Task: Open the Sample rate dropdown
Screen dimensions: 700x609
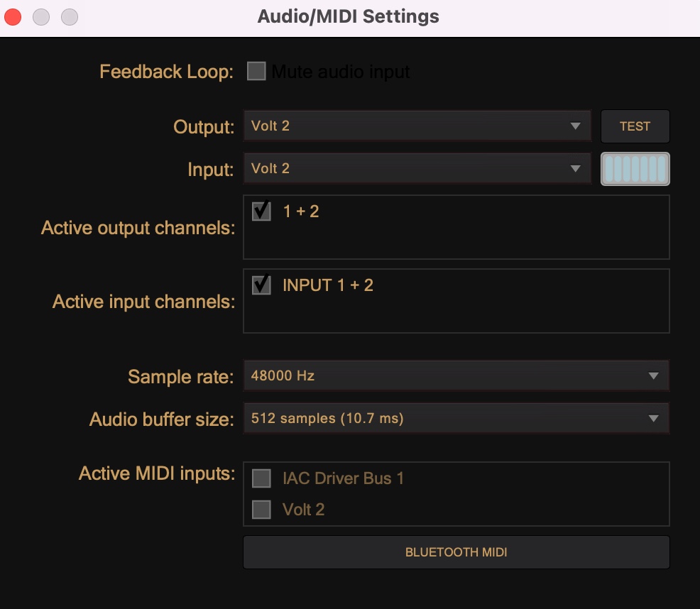Action: [x=456, y=375]
